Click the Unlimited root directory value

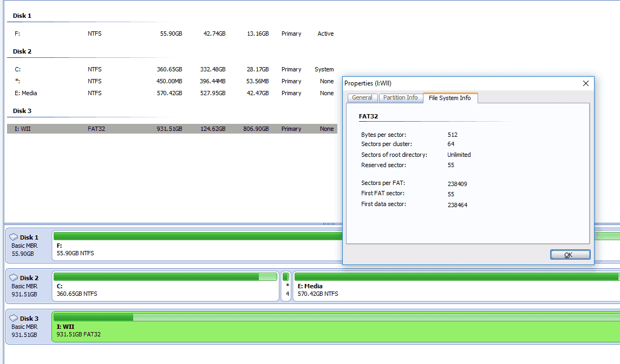pyautogui.click(x=459, y=155)
